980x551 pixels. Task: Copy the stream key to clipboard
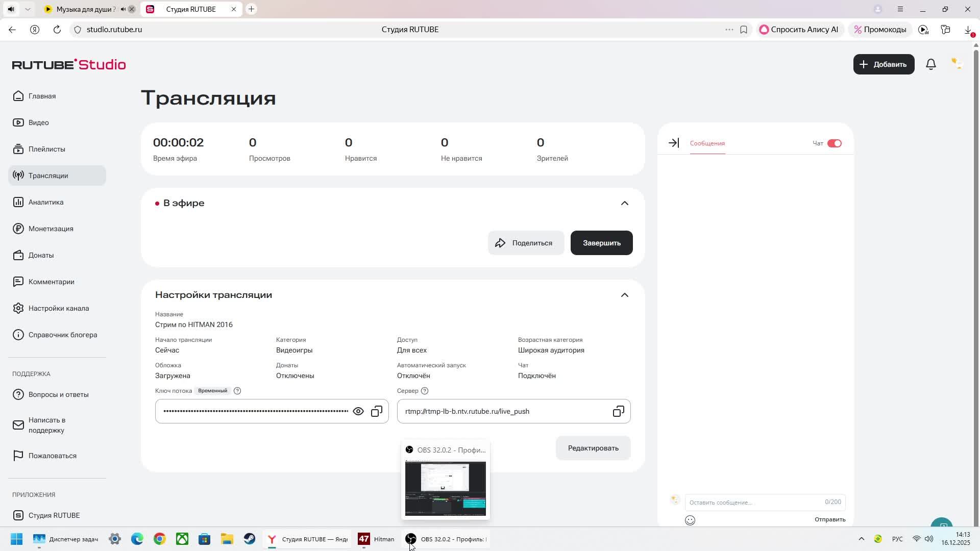377,411
